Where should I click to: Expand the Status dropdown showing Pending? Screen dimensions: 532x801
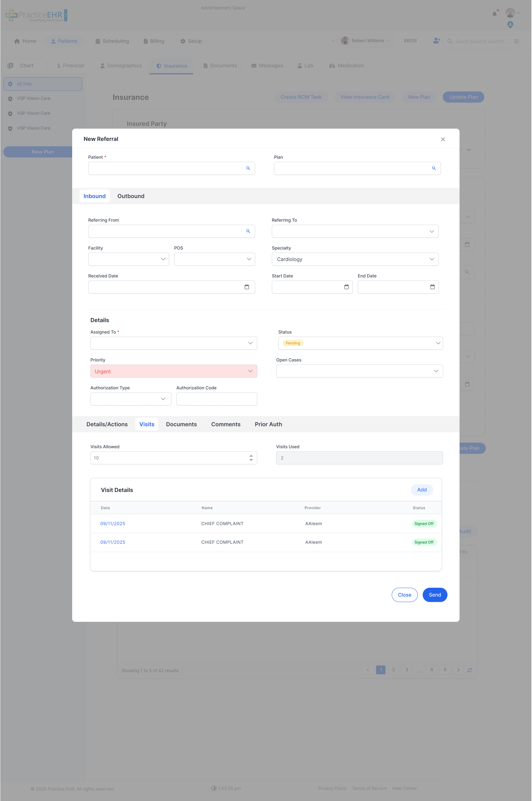[x=438, y=343]
